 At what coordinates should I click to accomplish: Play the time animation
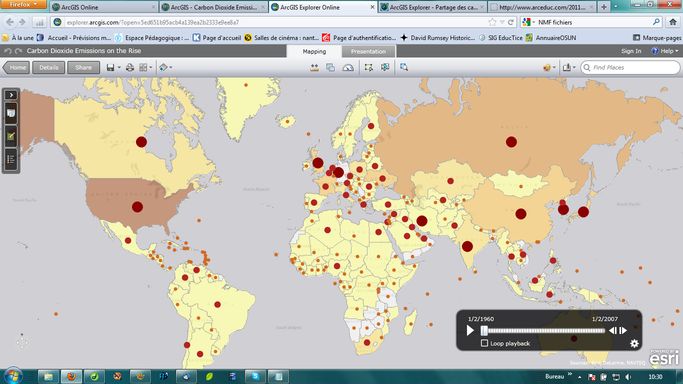[x=470, y=330]
